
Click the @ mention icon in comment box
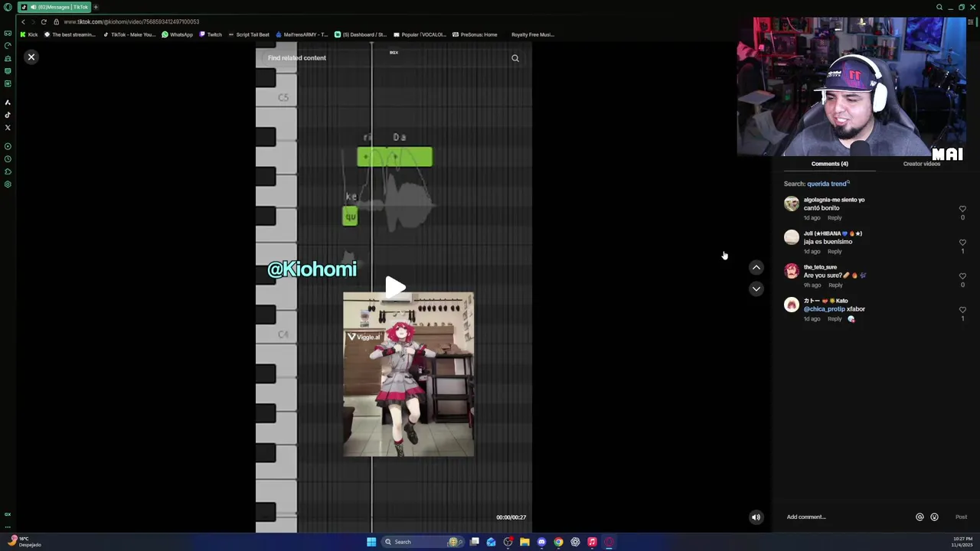tap(920, 517)
